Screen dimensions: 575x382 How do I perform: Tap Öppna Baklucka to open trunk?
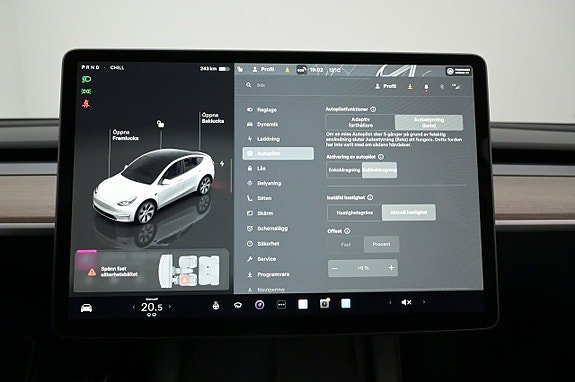pos(213,118)
